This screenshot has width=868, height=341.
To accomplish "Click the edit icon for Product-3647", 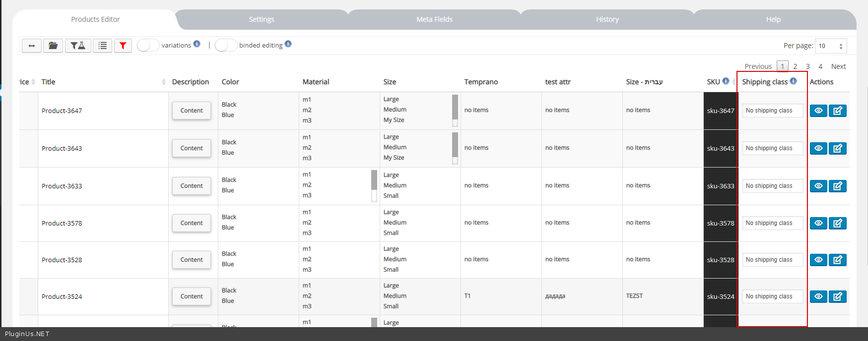I will pos(837,111).
